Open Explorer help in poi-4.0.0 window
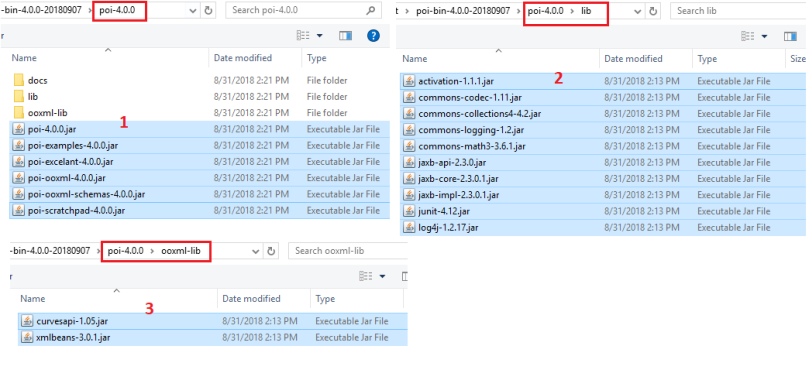The width and height of the screenshot is (809, 370). pos(373,35)
